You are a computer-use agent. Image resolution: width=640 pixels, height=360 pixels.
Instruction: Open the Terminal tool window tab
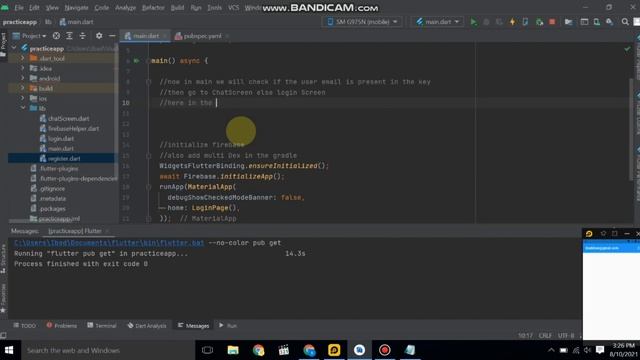[102, 326]
